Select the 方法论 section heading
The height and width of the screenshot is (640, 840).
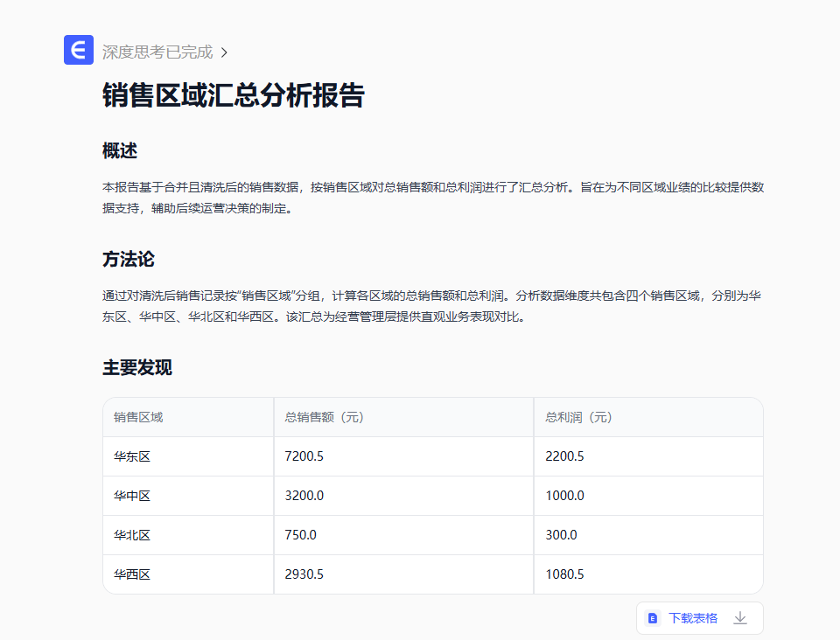click(129, 259)
